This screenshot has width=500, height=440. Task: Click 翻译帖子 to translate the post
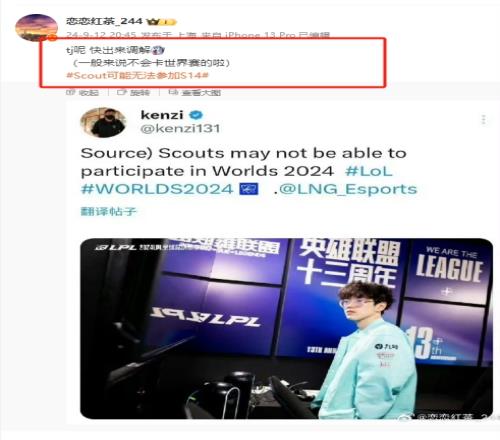(x=109, y=211)
